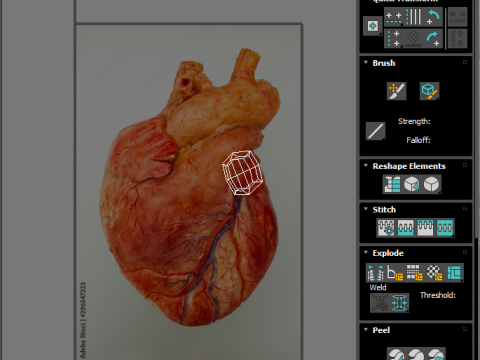Click the second Stitch icon, Stitch To Average
Screen dimensions: 480x360
point(406,228)
